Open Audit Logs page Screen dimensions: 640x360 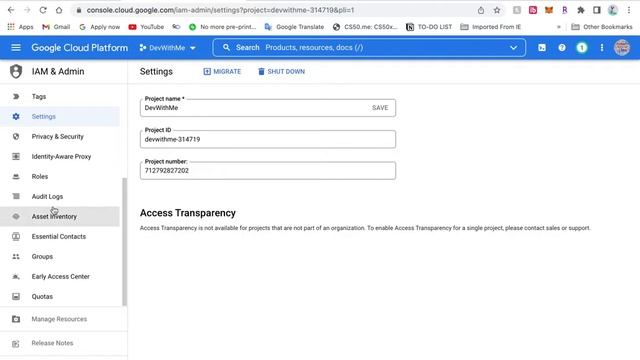click(47, 196)
